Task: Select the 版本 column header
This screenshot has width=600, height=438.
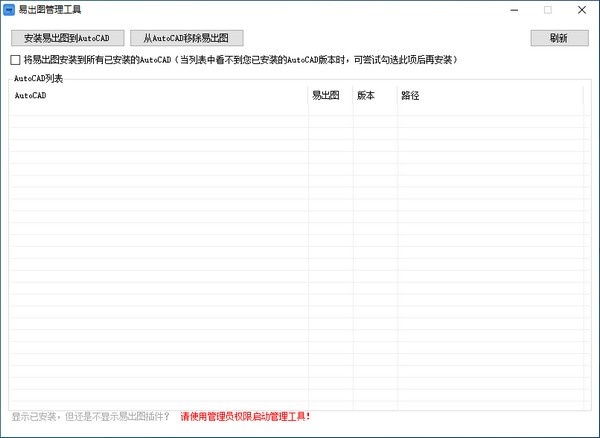Action: (x=367, y=96)
